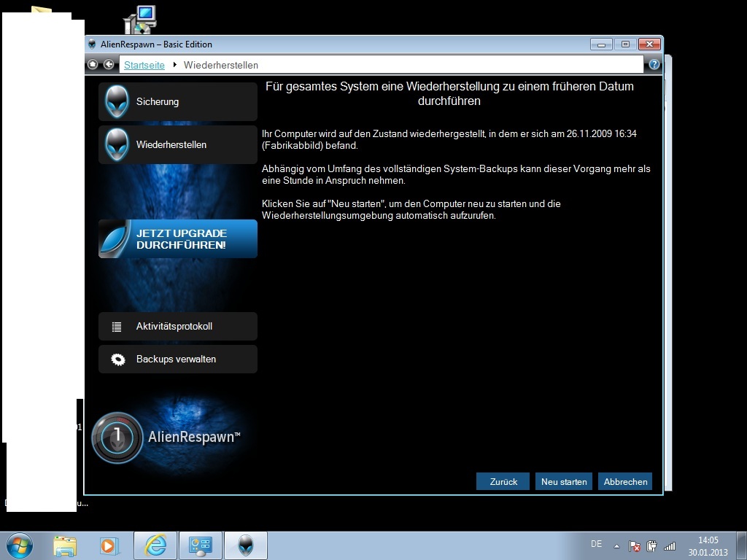Open Internet Explorer from the taskbar
Image resolution: width=747 pixels, height=560 pixels.
(x=155, y=545)
